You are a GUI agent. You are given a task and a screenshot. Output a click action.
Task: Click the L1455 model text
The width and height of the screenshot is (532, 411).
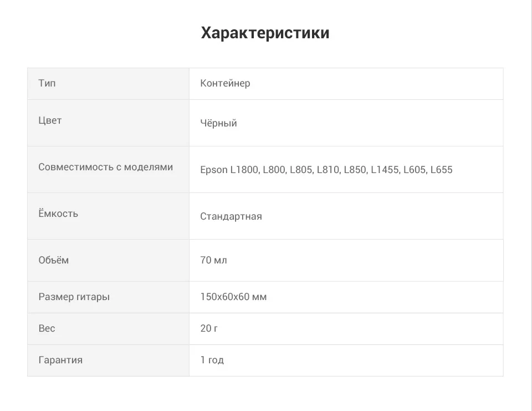pyautogui.click(x=385, y=170)
